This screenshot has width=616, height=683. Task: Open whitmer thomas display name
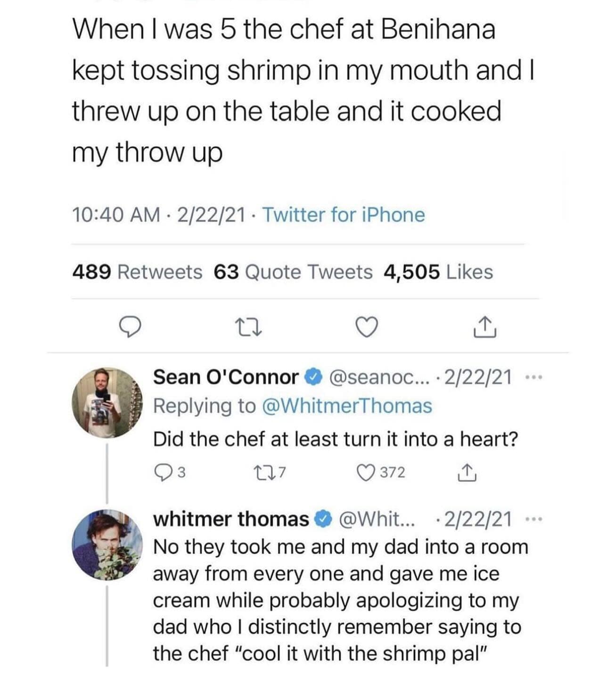pyautogui.click(x=231, y=519)
